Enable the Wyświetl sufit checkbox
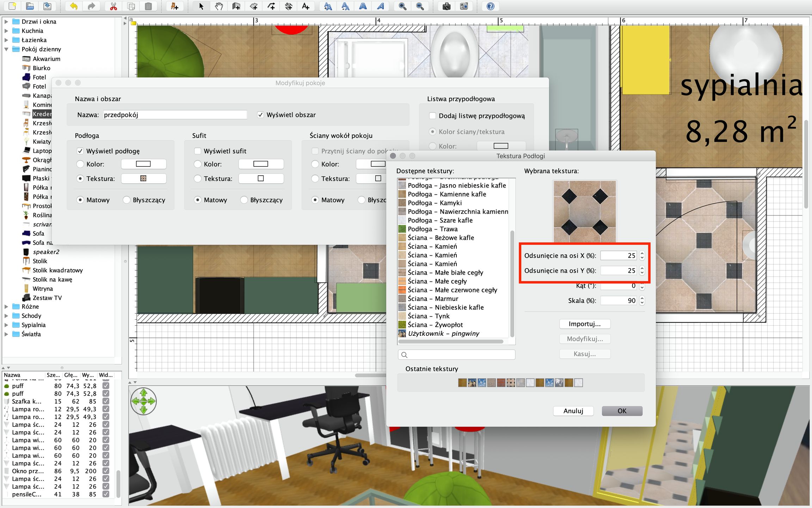Image resolution: width=812 pixels, height=508 pixels. click(x=198, y=151)
